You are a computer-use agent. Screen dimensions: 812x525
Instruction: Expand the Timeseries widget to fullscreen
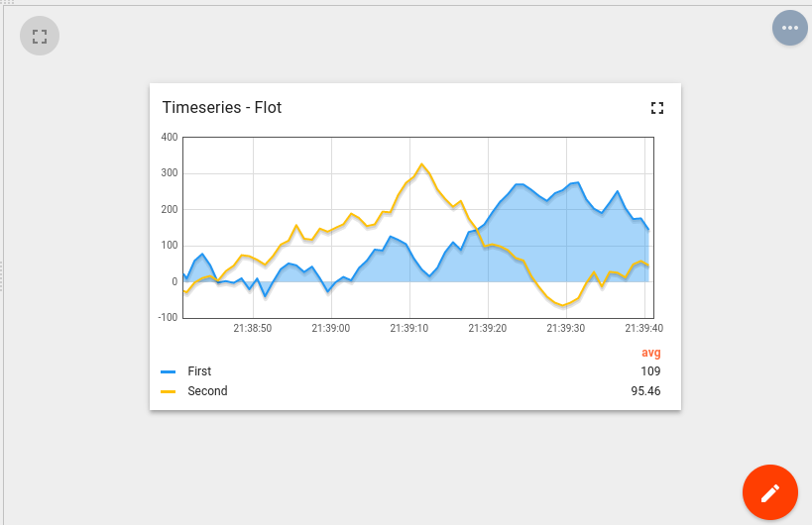656,108
